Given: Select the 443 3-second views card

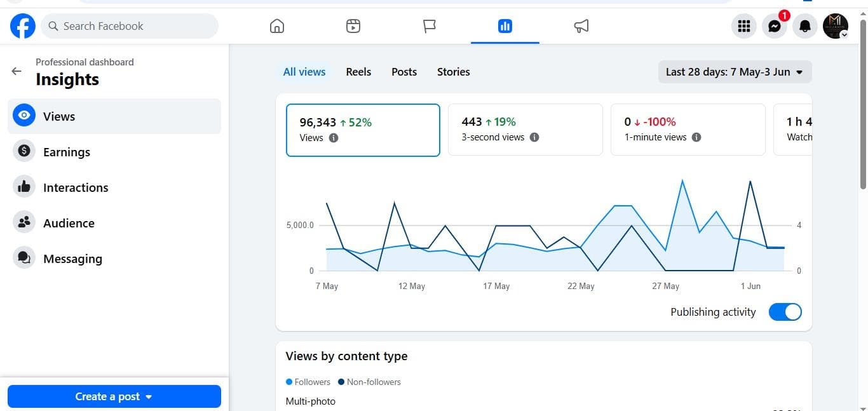Looking at the screenshot, I should click(x=526, y=130).
